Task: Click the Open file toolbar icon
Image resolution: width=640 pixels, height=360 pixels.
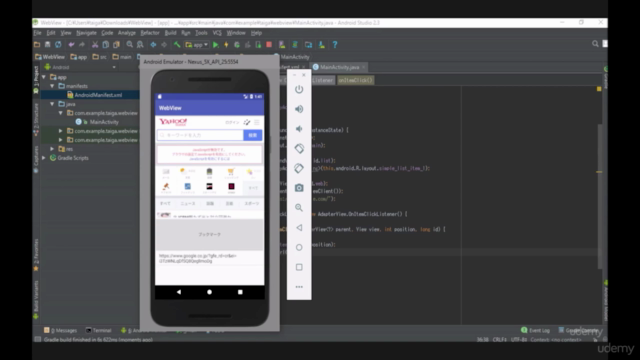Action: [37, 44]
